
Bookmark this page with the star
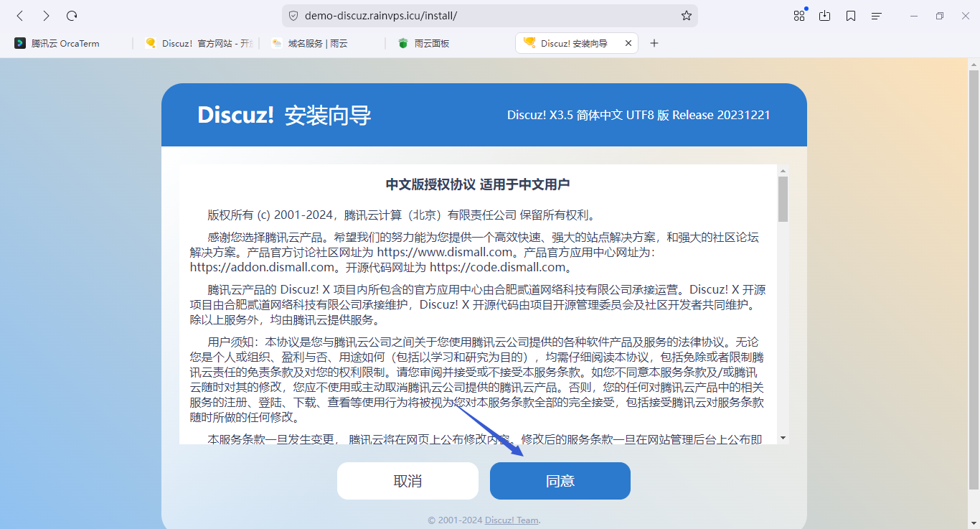pyautogui.click(x=686, y=16)
